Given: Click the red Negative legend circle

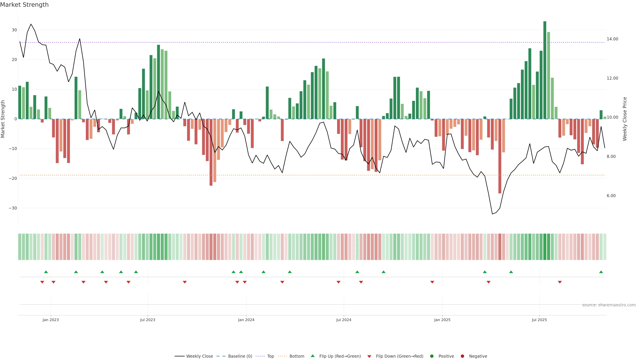Looking at the screenshot, I should [x=462, y=356].
